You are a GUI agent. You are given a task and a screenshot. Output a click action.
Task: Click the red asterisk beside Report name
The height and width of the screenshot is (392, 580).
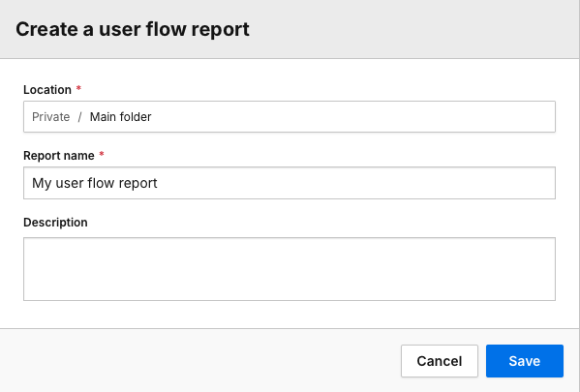[x=102, y=154]
